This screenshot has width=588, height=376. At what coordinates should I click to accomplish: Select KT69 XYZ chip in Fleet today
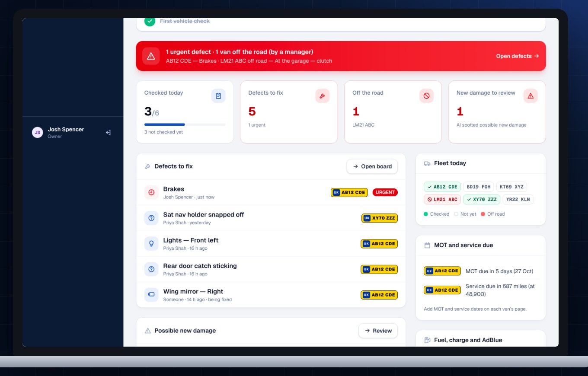click(511, 187)
